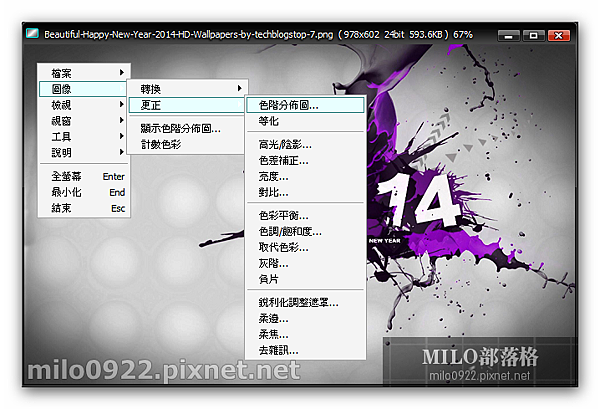Select the 圖像 menu item
The image size is (600, 409).
point(84,89)
